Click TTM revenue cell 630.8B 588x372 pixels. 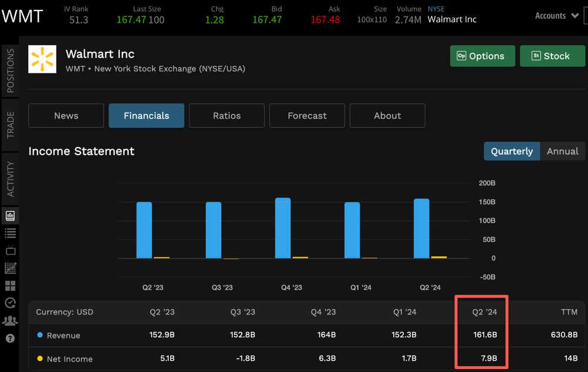click(x=564, y=334)
